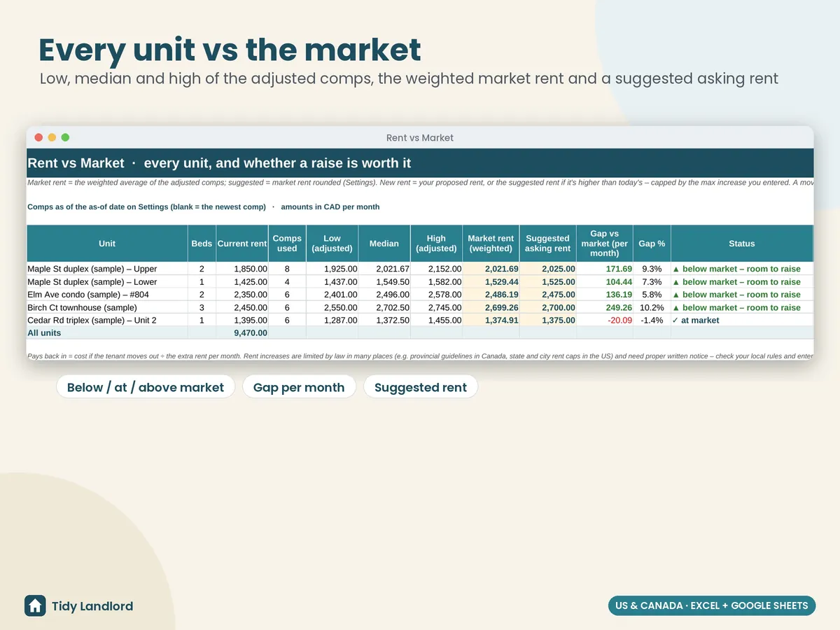Image resolution: width=840 pixels, height=630 pixels.
Task: Select cell 'Elm Ave condo (sample) – #804'
Action: (x=107, y=295)
